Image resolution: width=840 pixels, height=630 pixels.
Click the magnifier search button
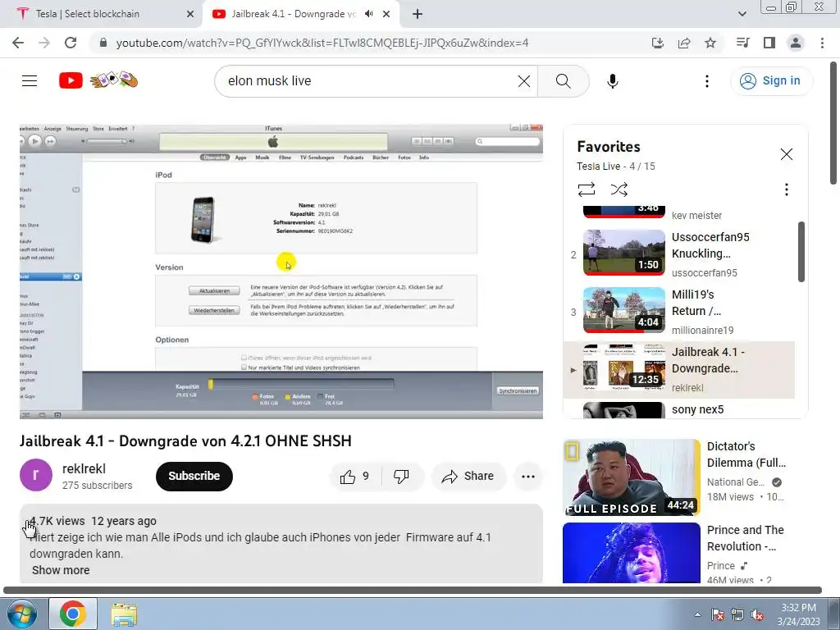[x=563, y=81]
